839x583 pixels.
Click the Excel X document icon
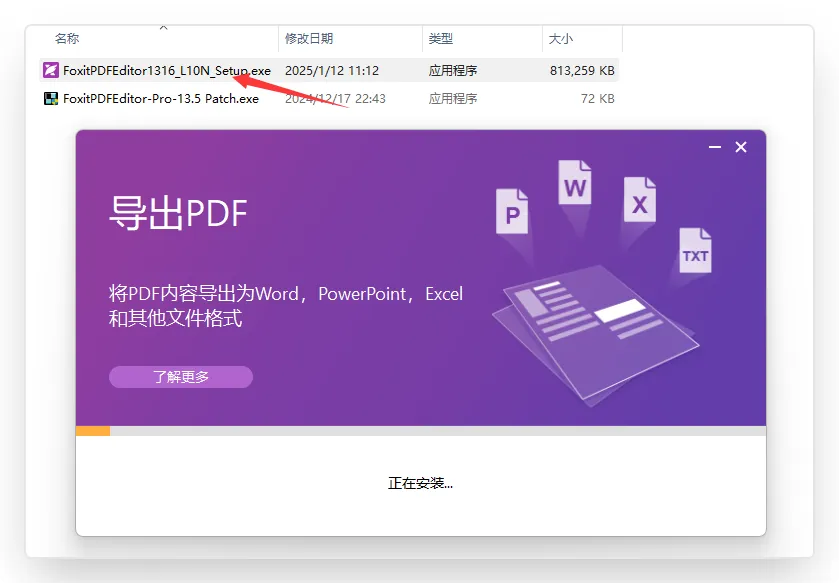point(640,200)
